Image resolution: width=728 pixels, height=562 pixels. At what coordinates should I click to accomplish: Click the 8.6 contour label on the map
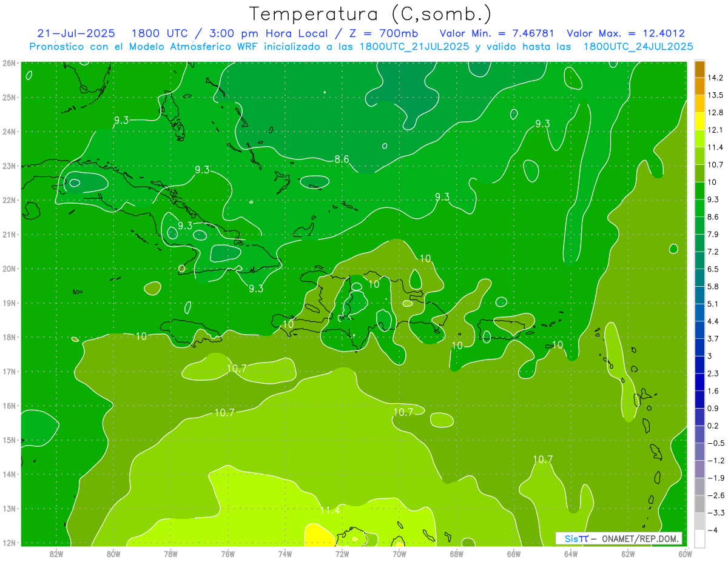(x=342, y=159)
